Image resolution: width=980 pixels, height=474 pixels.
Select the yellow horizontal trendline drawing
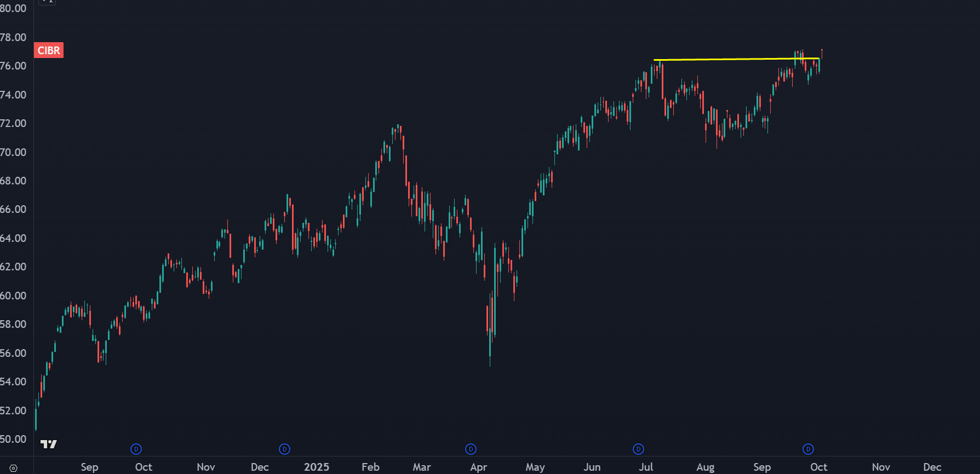point(736,59)
